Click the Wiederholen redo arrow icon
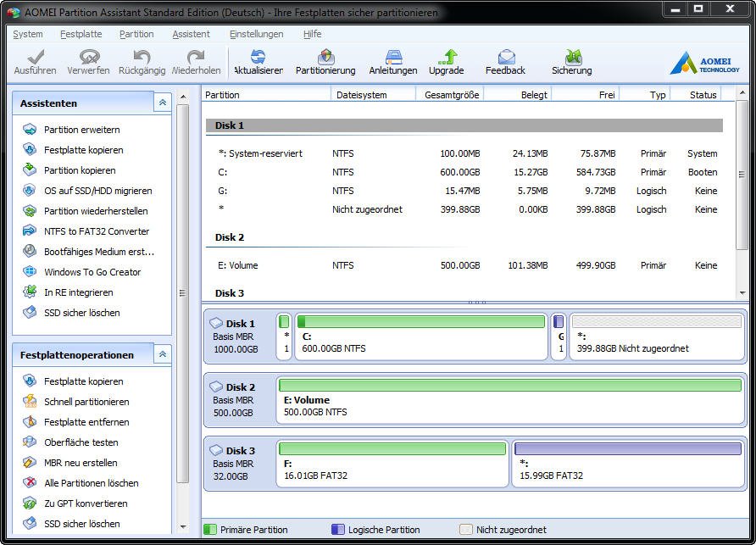Image resolution: width=756 pixels, height=545 pixels. pyautogui.click(x=195, y=57)
